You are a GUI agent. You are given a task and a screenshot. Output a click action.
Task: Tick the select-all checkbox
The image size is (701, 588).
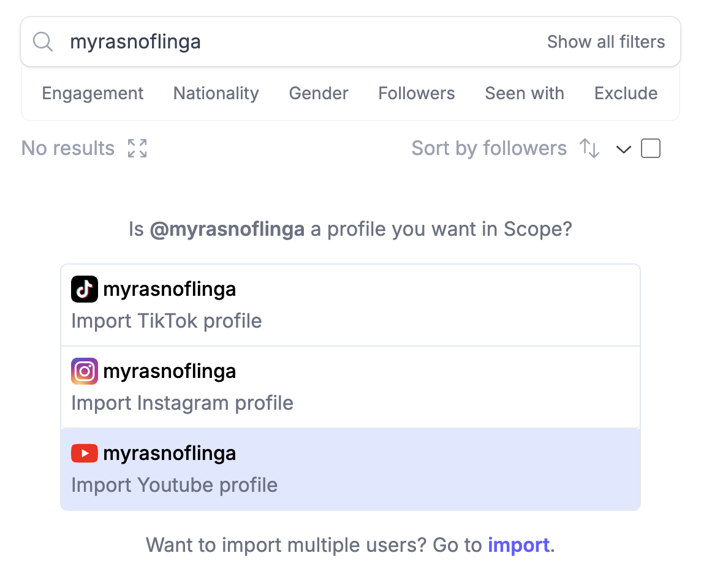click(x=651, y=148)
